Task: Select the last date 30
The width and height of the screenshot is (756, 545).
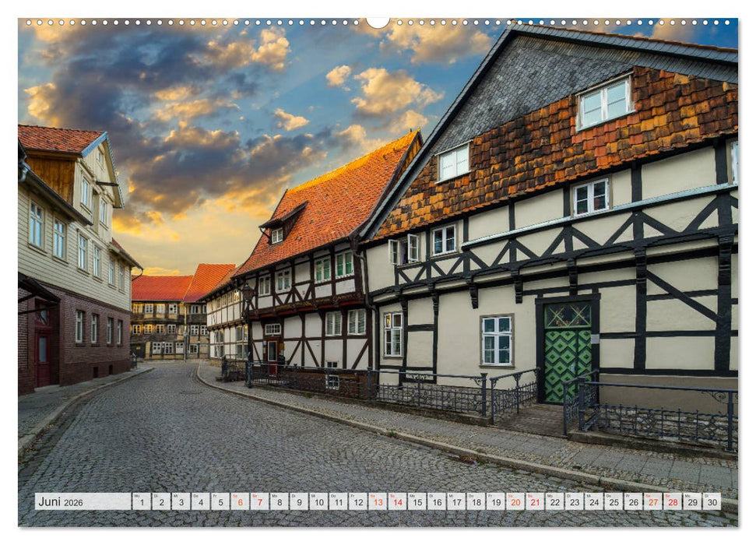Action: tap(711, 504)
